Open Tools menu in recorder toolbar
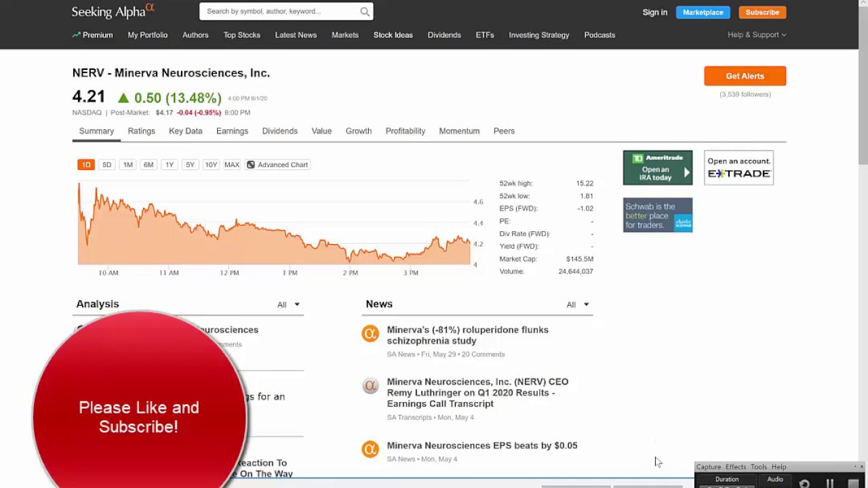This screenshot has height=488, width=868. tap(759, 467)
